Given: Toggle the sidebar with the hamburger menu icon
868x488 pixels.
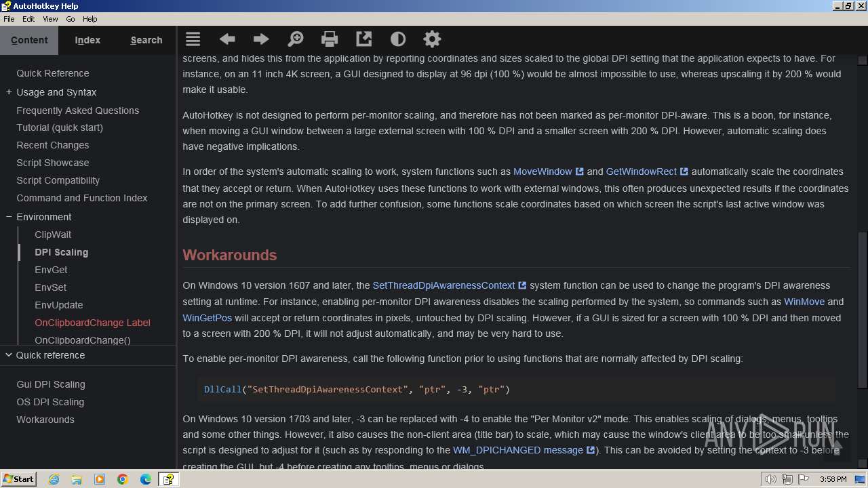Looking at the screenshot, I should [193, 39].
